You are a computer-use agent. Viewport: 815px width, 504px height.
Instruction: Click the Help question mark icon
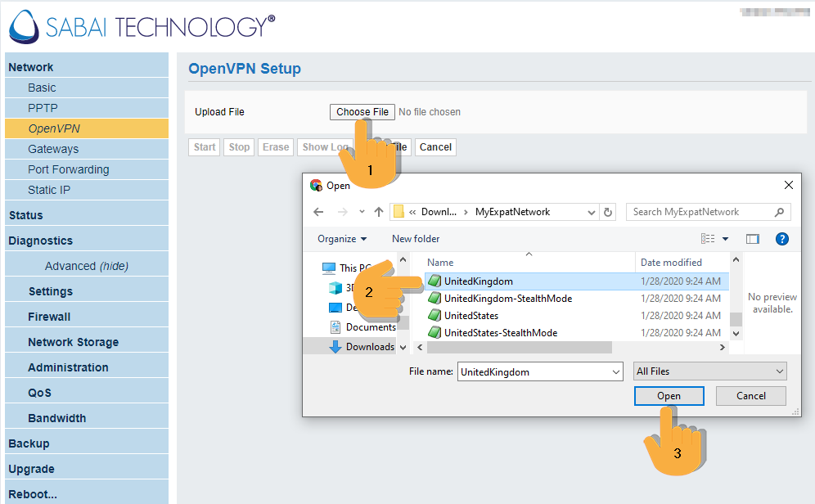pos(781,239)
